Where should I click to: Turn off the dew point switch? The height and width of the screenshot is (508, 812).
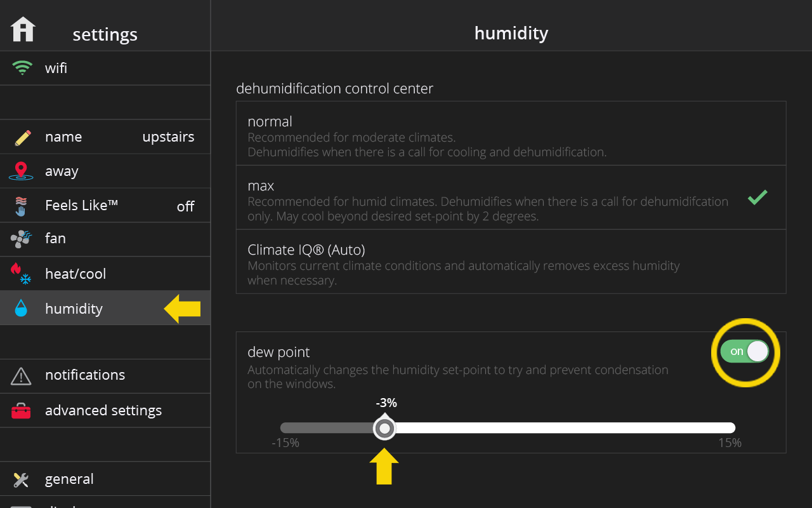745,351
